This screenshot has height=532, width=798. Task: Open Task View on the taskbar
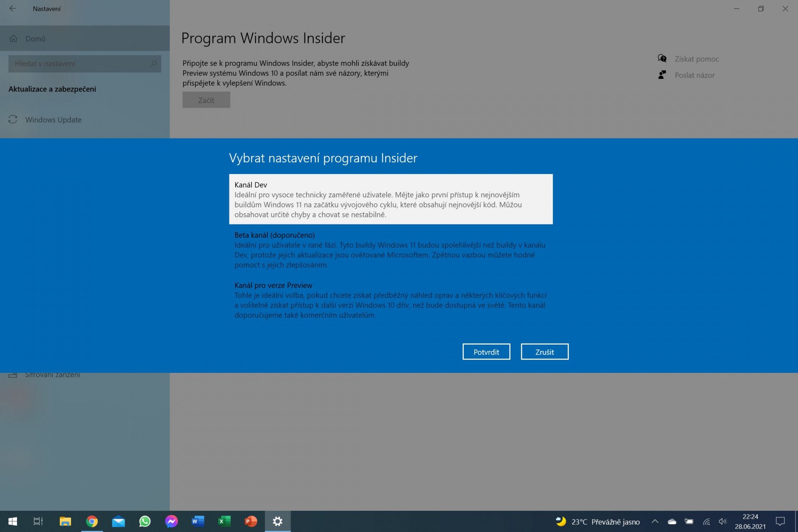[x=38, y=521]
